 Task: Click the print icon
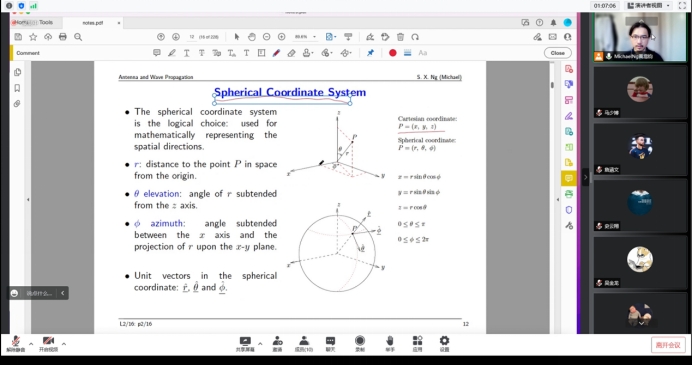tap(63, 37)
